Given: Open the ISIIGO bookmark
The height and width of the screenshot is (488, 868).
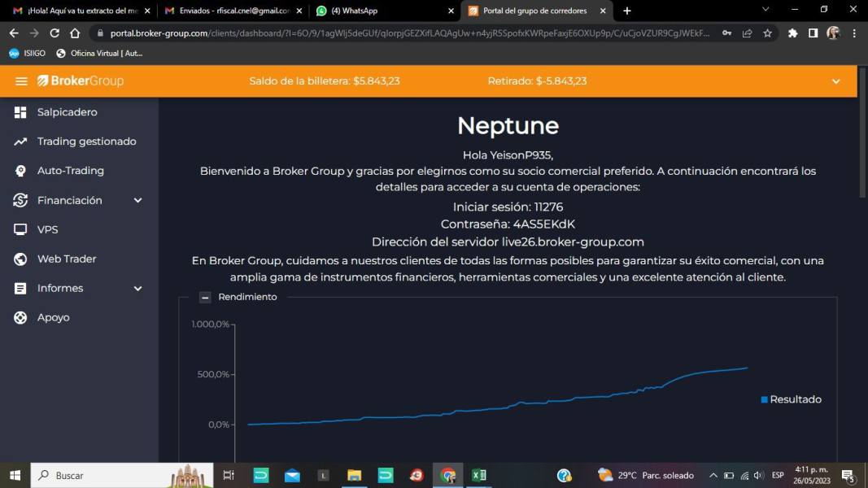Looking at the screenshot, I should pyautogui.click(x=28, y=53).
